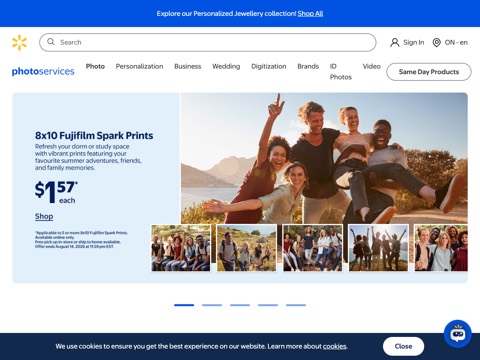
Task: Click the Same Day Products button
Action: point(429,72)
